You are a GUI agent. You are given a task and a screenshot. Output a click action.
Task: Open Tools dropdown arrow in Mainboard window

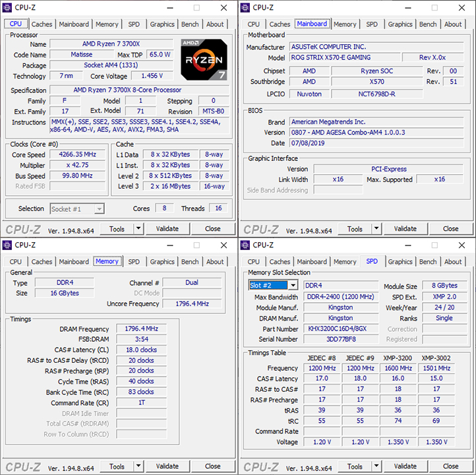tap(376, 228)
